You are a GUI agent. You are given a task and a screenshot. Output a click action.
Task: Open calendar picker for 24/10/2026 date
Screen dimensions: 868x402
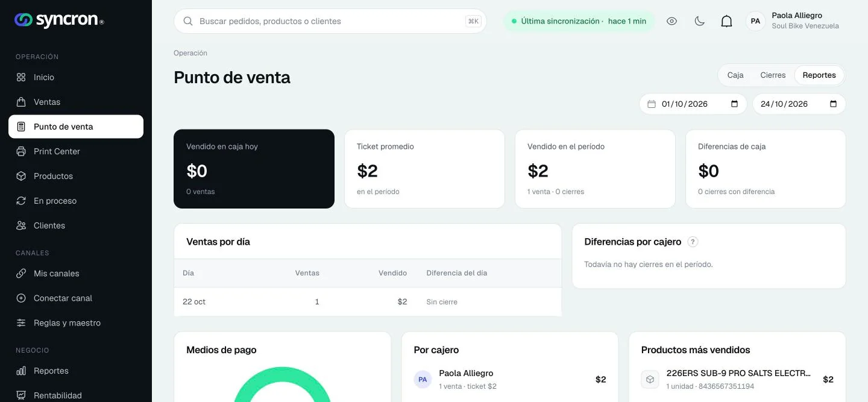[833, 104]
